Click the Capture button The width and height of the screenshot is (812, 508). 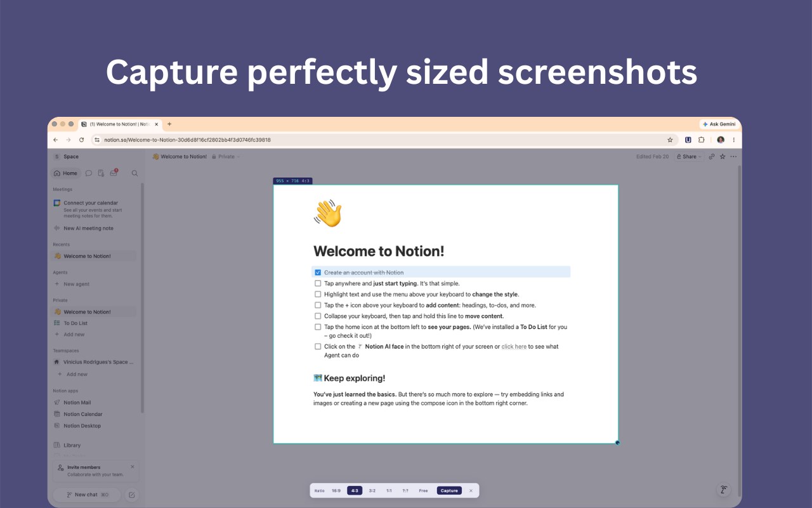pyautogui.click(x=449, y=490)
